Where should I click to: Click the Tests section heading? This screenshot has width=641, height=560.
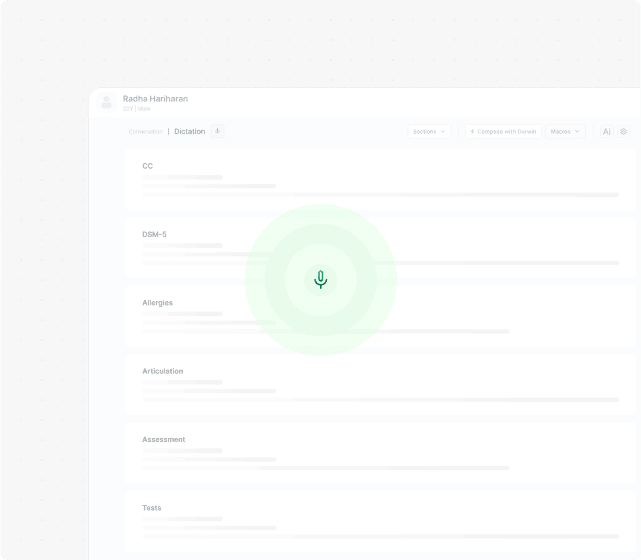(x=151, y=508)
